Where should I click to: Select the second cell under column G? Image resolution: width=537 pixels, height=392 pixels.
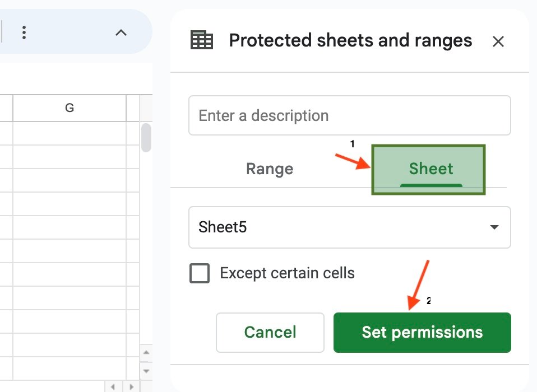click(70, 157)
